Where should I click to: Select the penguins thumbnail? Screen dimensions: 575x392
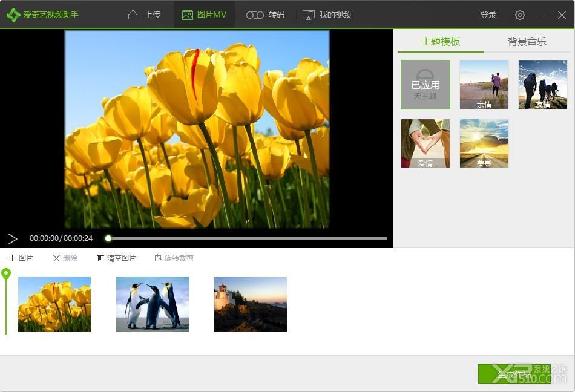pyautogui.click(x=153, y=304)
